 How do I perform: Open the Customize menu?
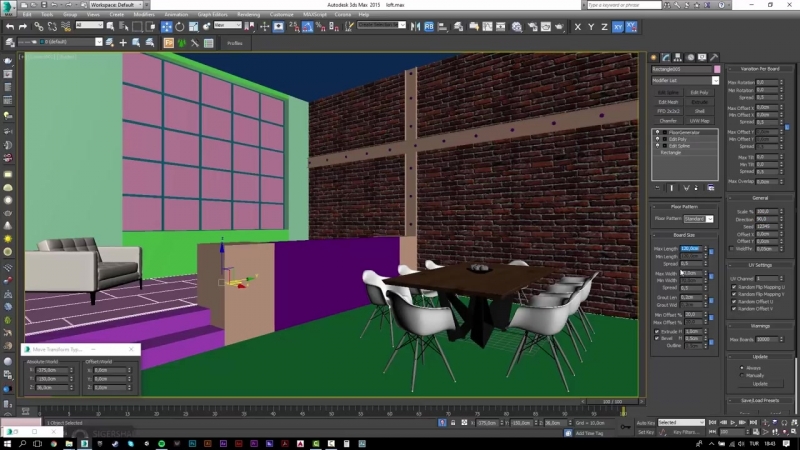281,15
